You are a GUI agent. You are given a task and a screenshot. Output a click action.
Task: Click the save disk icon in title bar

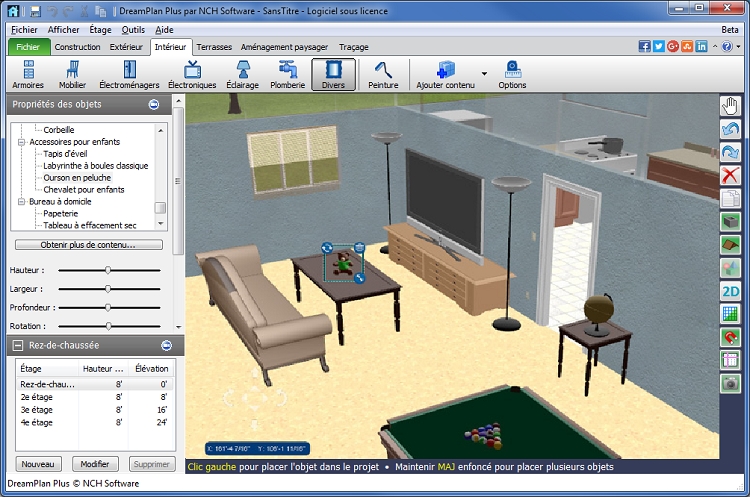[35, 11]
